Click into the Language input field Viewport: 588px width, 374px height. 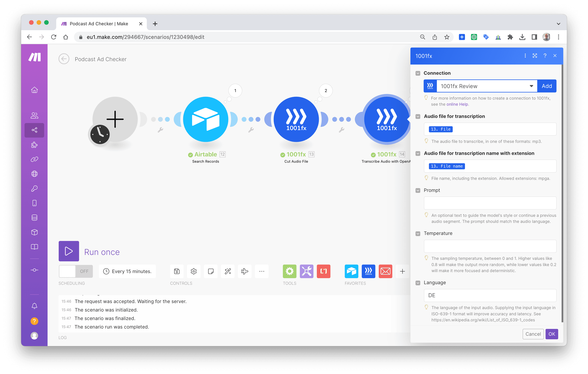pyautogui.click(x=490, y=295)
